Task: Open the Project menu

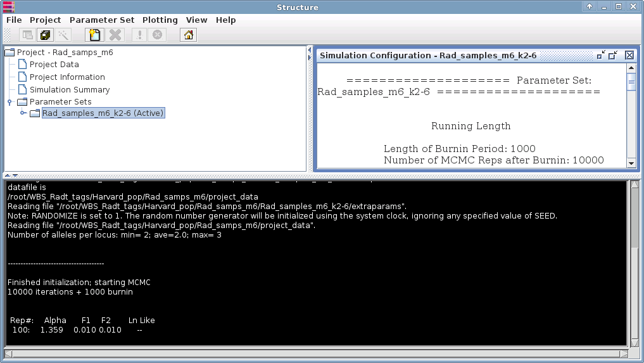Action: (x=46, y=20)
